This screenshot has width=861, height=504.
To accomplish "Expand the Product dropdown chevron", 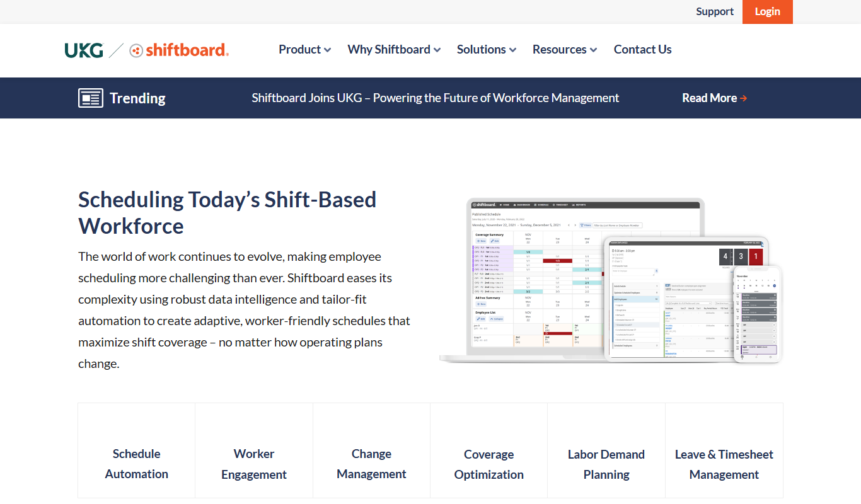I will pyautogui.click(x=327, y=50).
